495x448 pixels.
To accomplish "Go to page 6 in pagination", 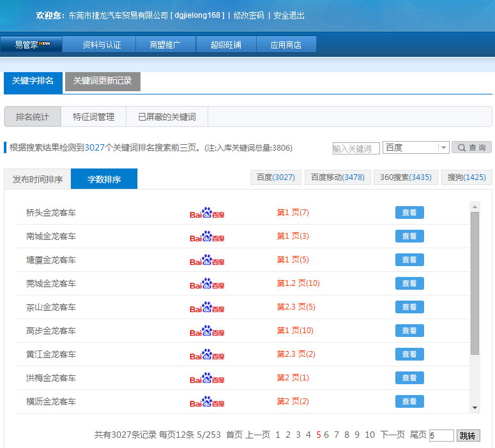I will tap(326, 435).
